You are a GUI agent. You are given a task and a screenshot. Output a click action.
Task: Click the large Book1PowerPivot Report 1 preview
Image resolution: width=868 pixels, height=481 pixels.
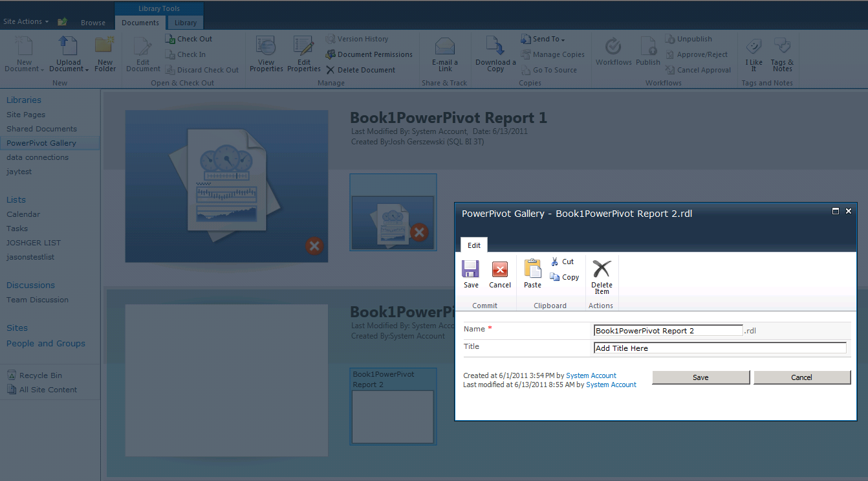[x=226, y=186]
